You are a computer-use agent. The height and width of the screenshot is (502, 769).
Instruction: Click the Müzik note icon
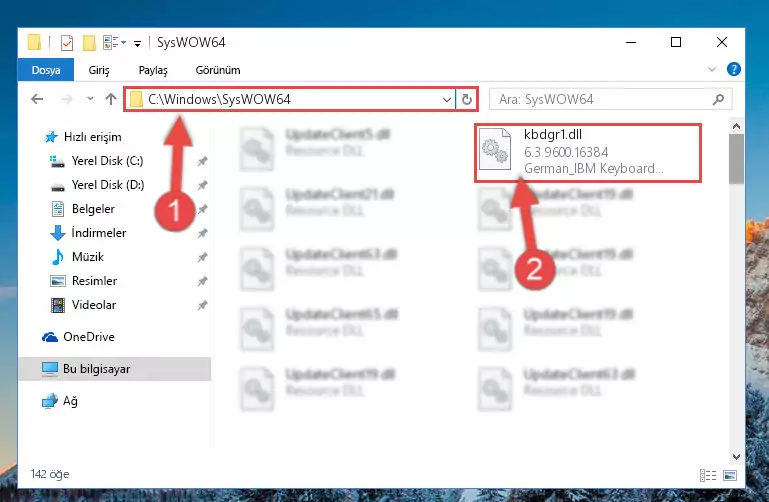coord(58,256)
